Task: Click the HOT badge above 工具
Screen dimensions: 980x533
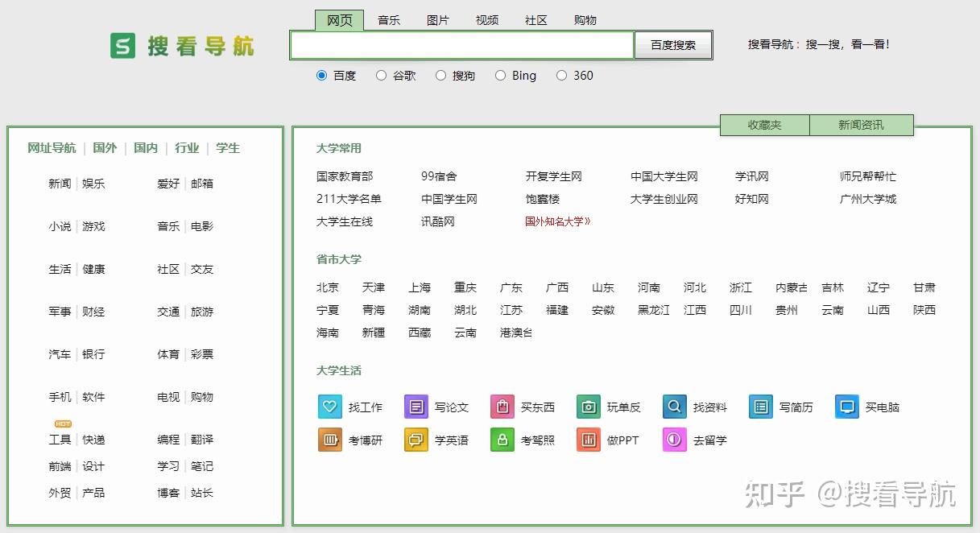Action: tap(64, 424)
